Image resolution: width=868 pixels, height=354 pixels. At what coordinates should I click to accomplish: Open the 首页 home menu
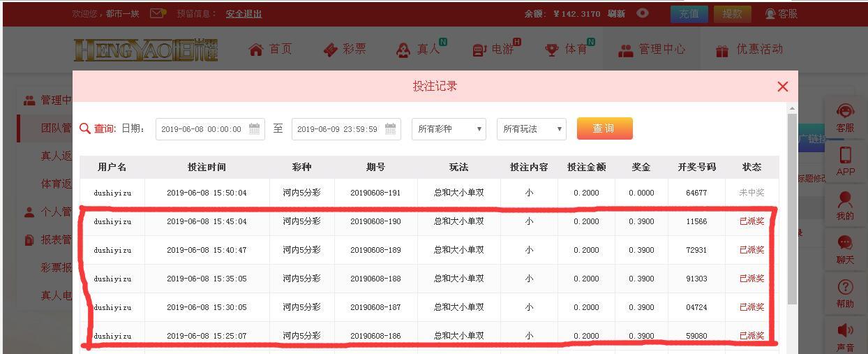click(x=271, y=50)
